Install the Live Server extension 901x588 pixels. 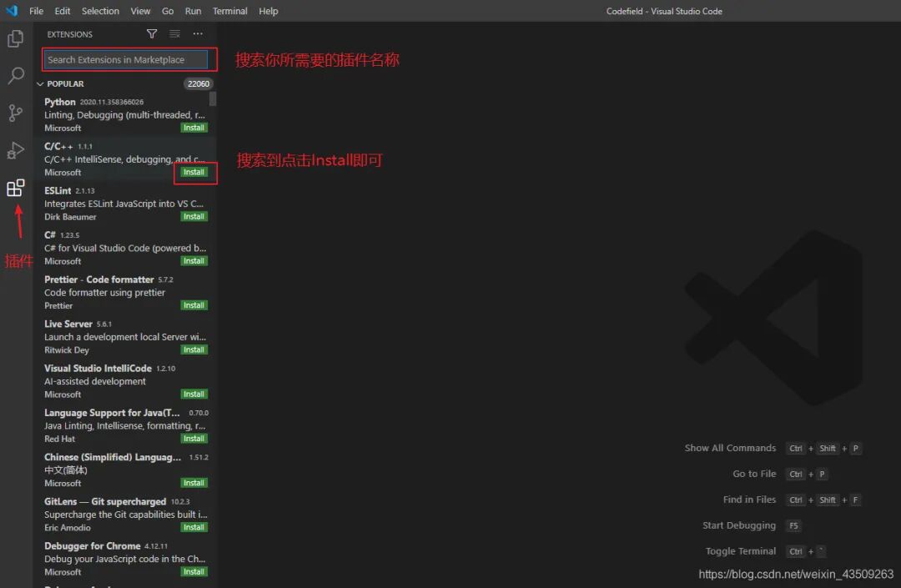[x=194, y=349]
